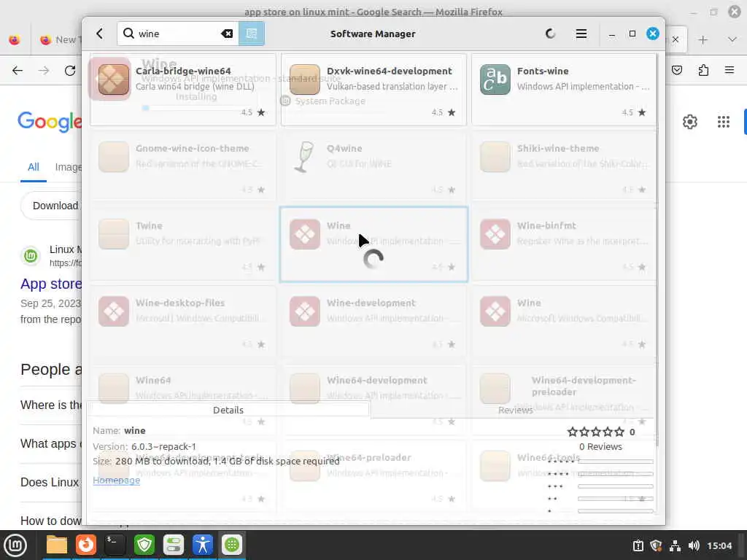Image resolution: width=747 pixels, height=560 pixels.
Task: Click the tray update shield icon
Action: (656, 545)
